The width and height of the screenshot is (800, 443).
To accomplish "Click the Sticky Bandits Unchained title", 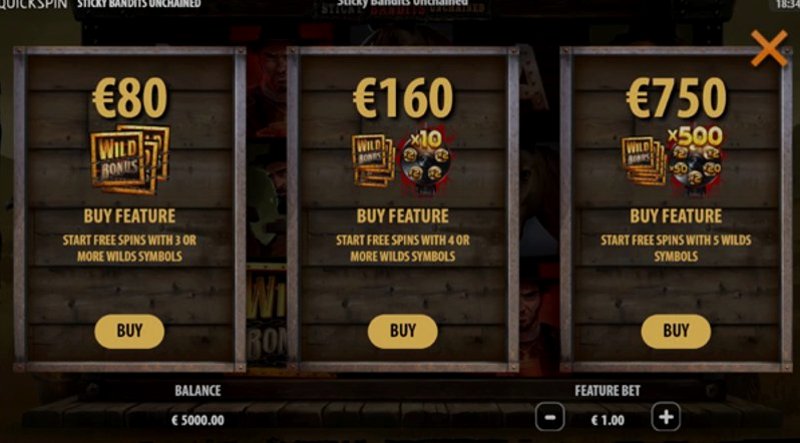I will coord(139,4).
